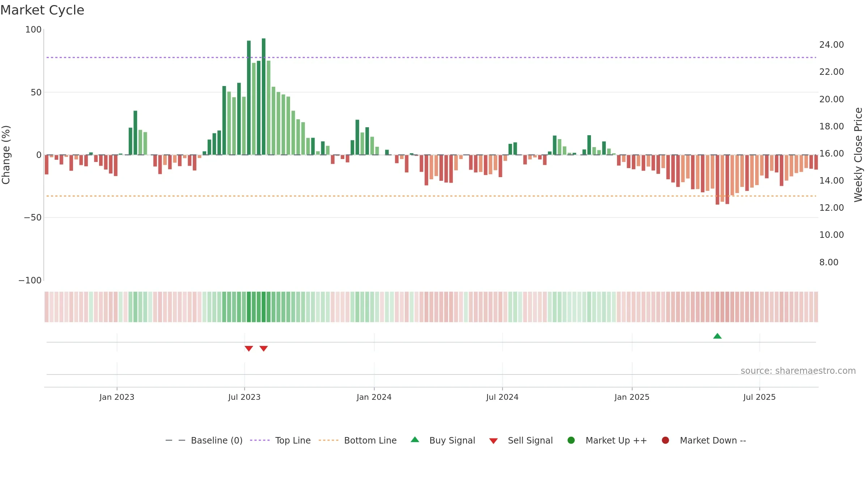The width and height of the screenshot is (868, 488).
Task: Click the orange dotted Bottom Line
Action: click(x=431, y=196)
